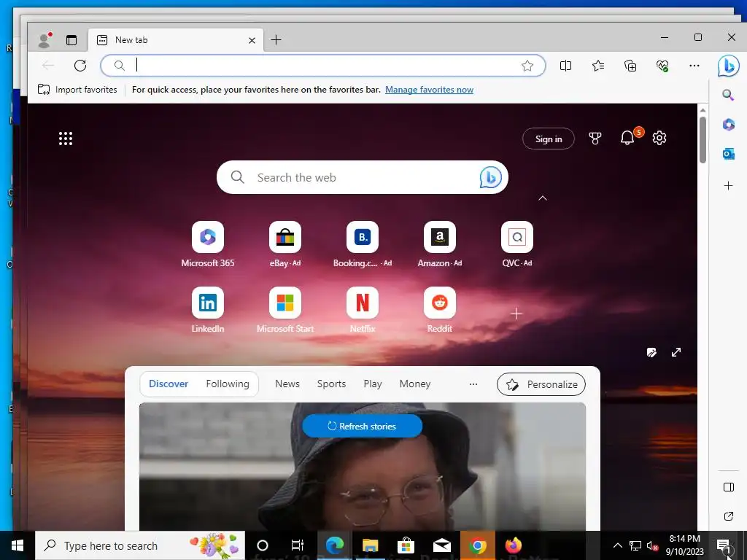Screen dimensions: 747x560
Task: Click the Sign in button
Action: pos(549,139)
